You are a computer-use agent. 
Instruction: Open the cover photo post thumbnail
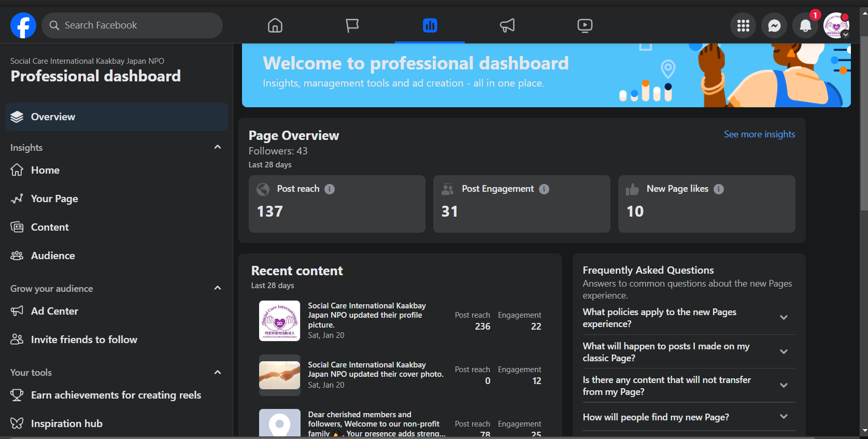(280, 375)
